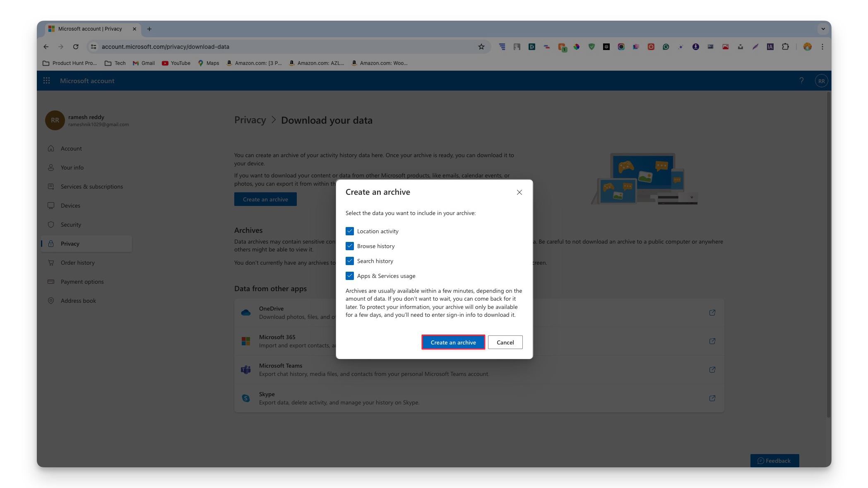Screen dimensions: 868x488
Task: Click the RR profile picture in the sidebar
Action: click(x=55, y=120)
